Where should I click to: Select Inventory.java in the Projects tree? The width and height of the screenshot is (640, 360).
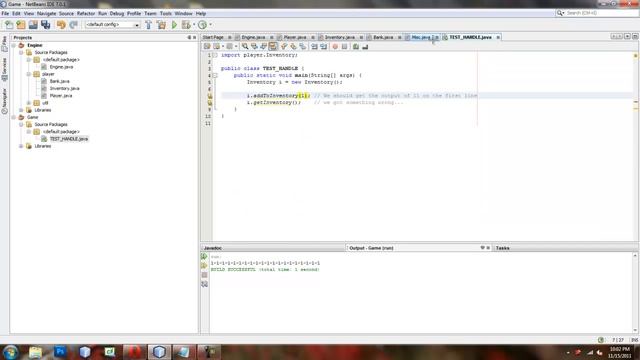tap(64, 89)
